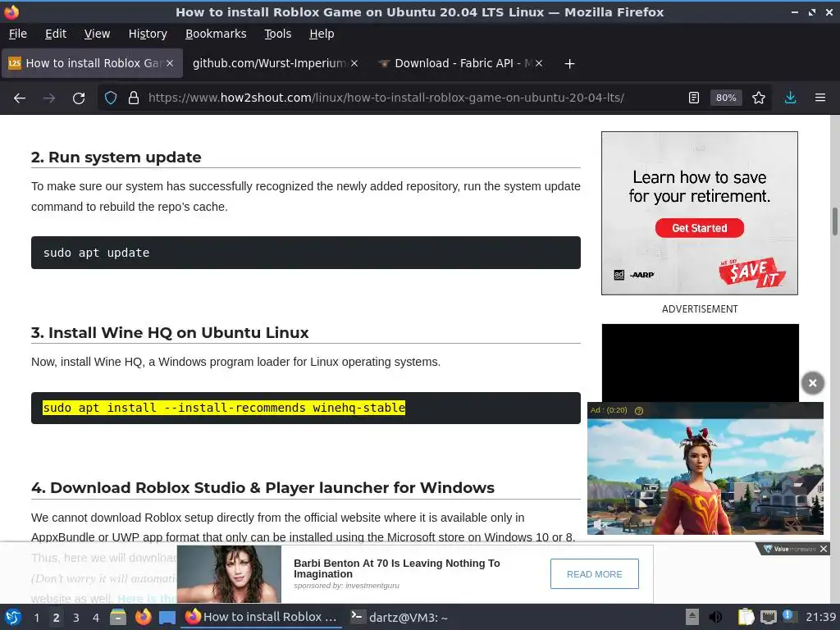
Task: Click the video ad help question icon
Action: coord(638,411)
